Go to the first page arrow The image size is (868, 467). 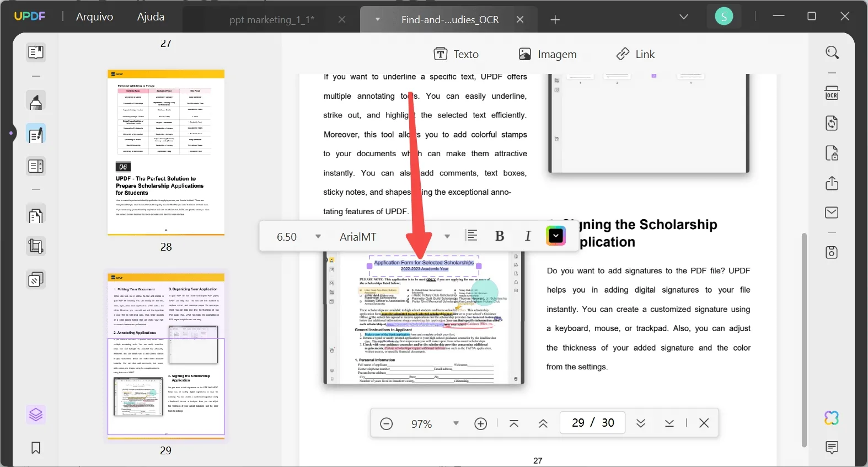[514, 424]
